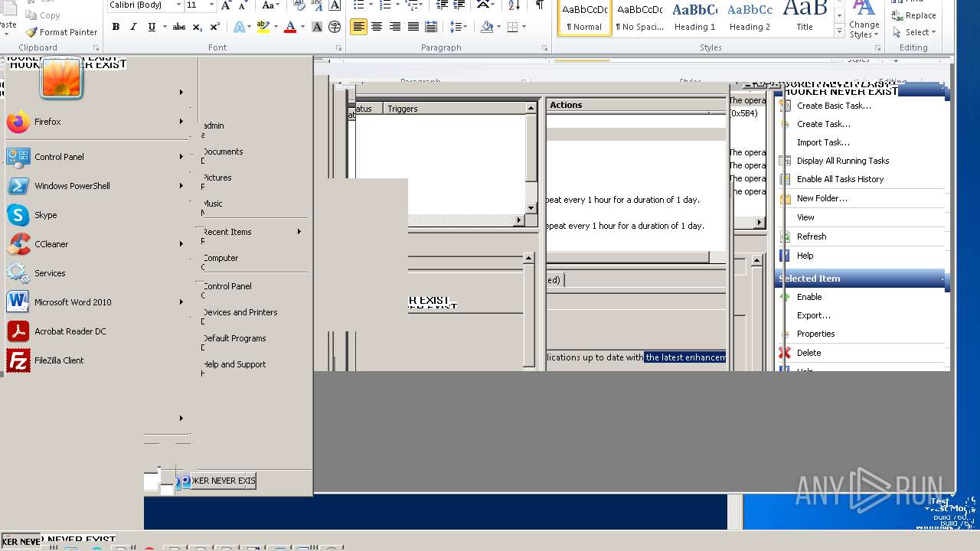Open Acrobat Reader DC from Start menu
The image size is (980, 551).
pos(70,331)
